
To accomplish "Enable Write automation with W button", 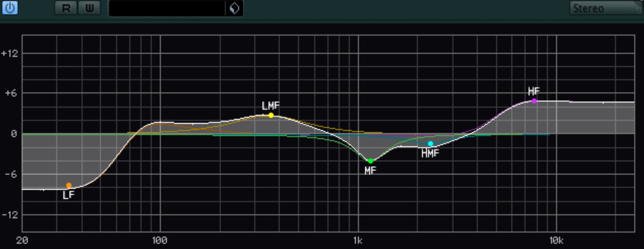I will (x=89, y=8).
